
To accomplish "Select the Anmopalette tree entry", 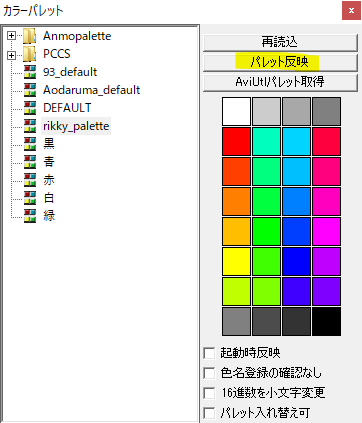I will click(77, 36).
